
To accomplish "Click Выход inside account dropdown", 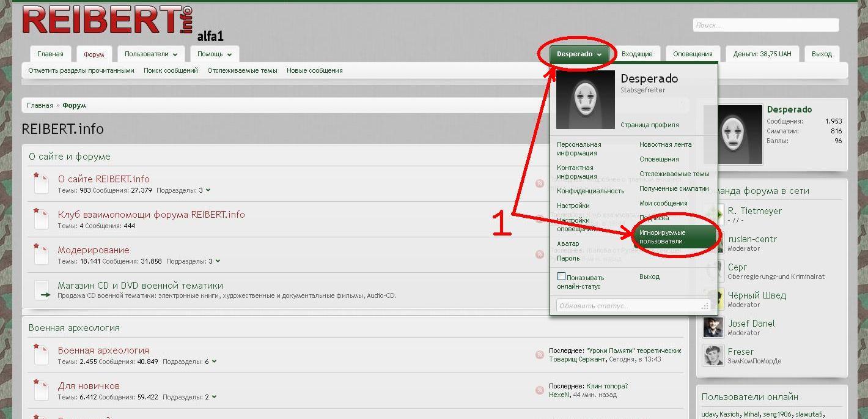I will point(649,276).
